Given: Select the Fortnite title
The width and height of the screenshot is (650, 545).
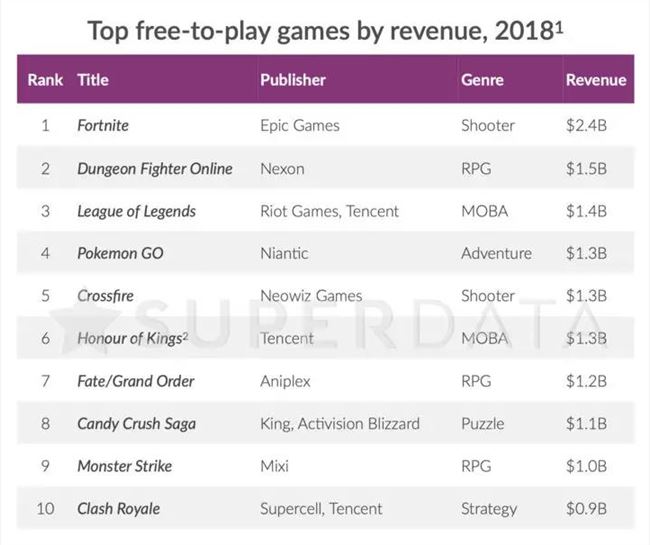Looking at the screenshot, I should [x=103, y=126].
